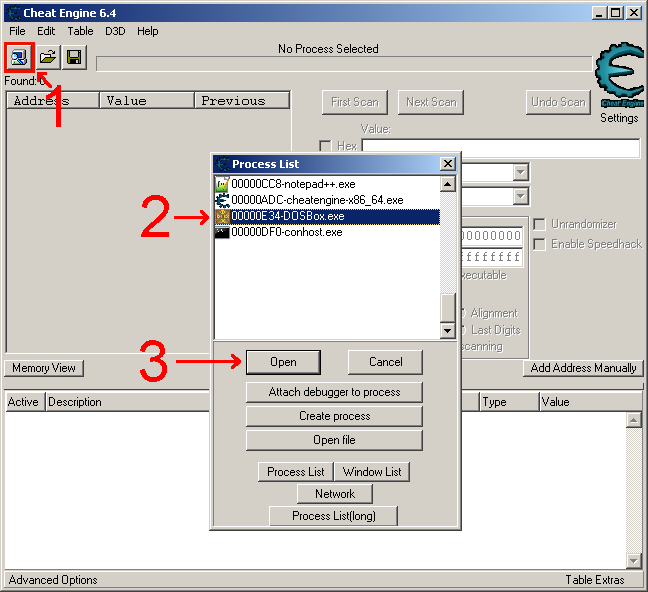
Task: Select 00000E34-DOSBox.exe entry
Action: point(327,217)
